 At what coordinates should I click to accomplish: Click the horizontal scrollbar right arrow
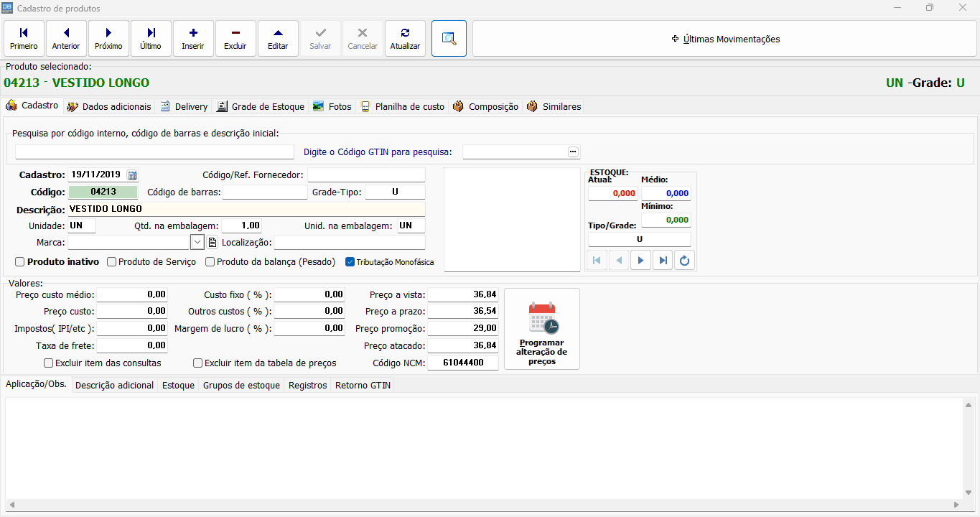[x=956, y=506]
